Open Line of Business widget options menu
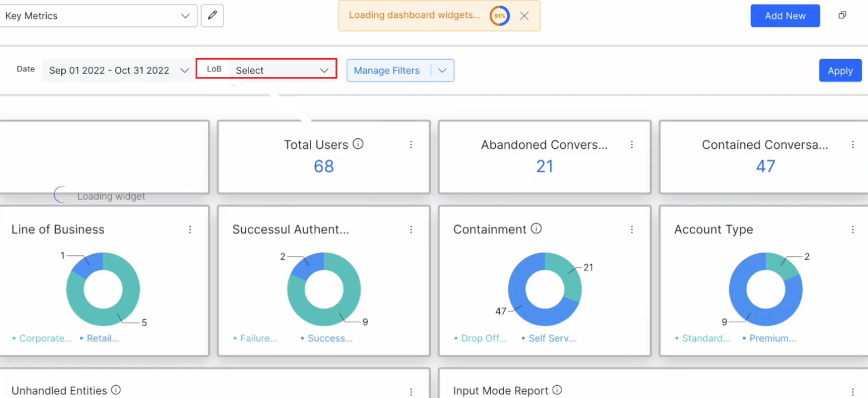This screenshot has width=868, height=398. point(190,229)
